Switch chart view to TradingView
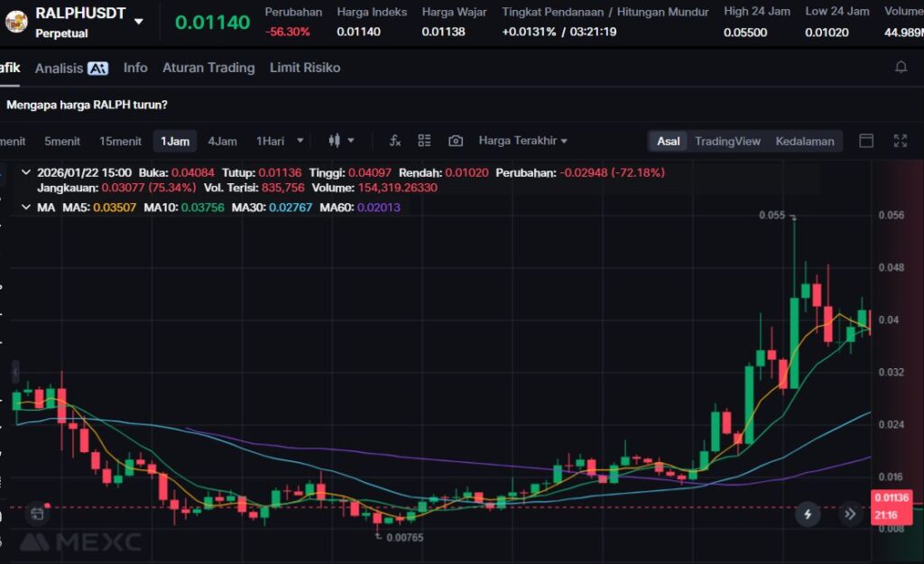 coord(727,141)
